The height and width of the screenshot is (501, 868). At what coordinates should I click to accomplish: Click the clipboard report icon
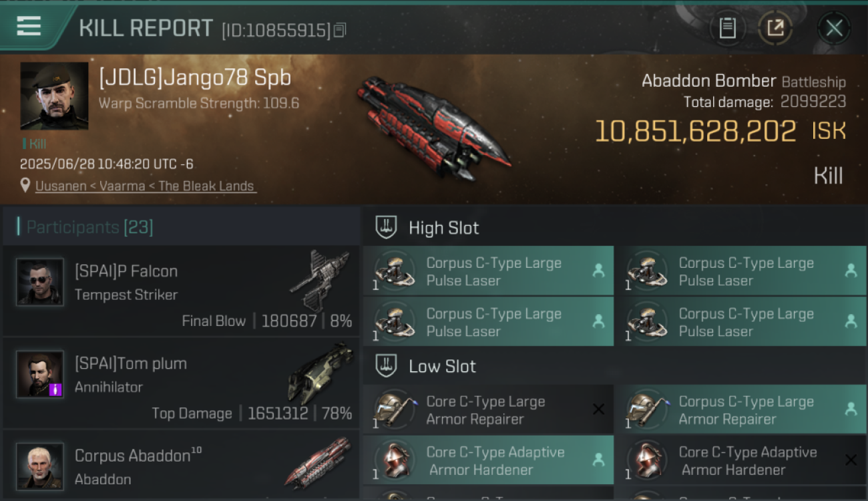pos(727,28)
